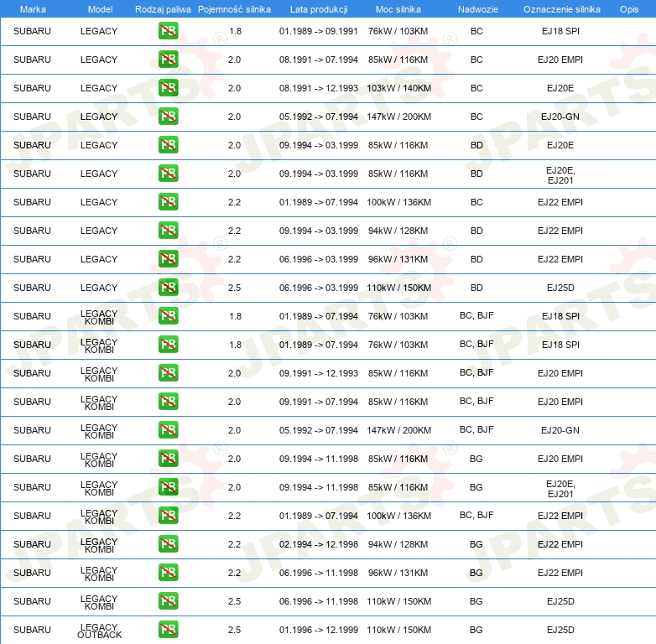Image resolution: width=656 pixels, height=644 pixels.
Task: Click fuel icon in Kombi 2.2 BC, BJF 100kW row
Action: 168,515
